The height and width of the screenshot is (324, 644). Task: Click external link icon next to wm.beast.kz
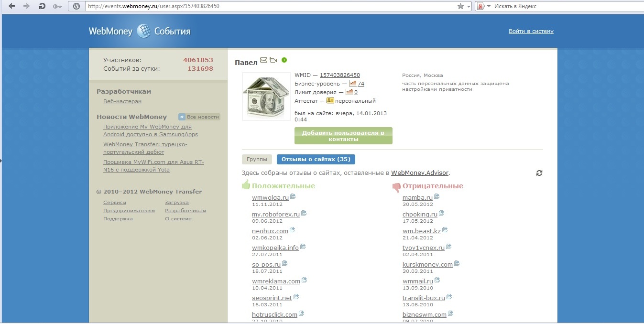(445, 230)
